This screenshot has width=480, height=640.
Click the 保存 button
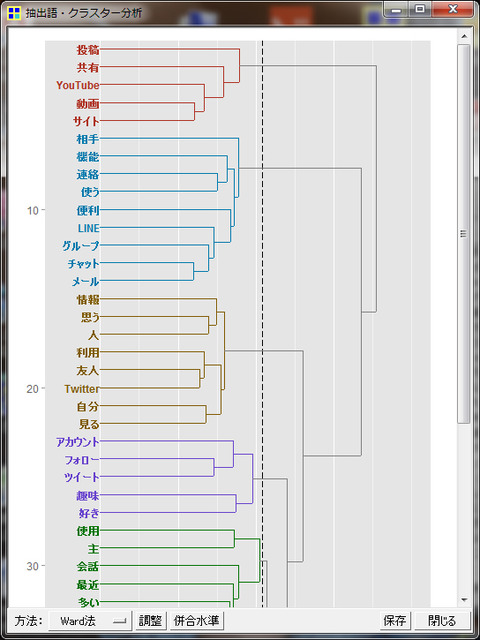coord(395,621)
